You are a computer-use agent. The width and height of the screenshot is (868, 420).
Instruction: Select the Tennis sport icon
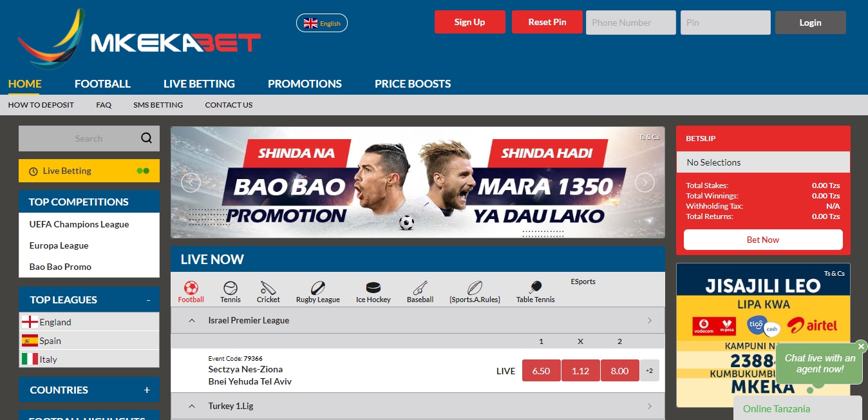pos(230,288)
